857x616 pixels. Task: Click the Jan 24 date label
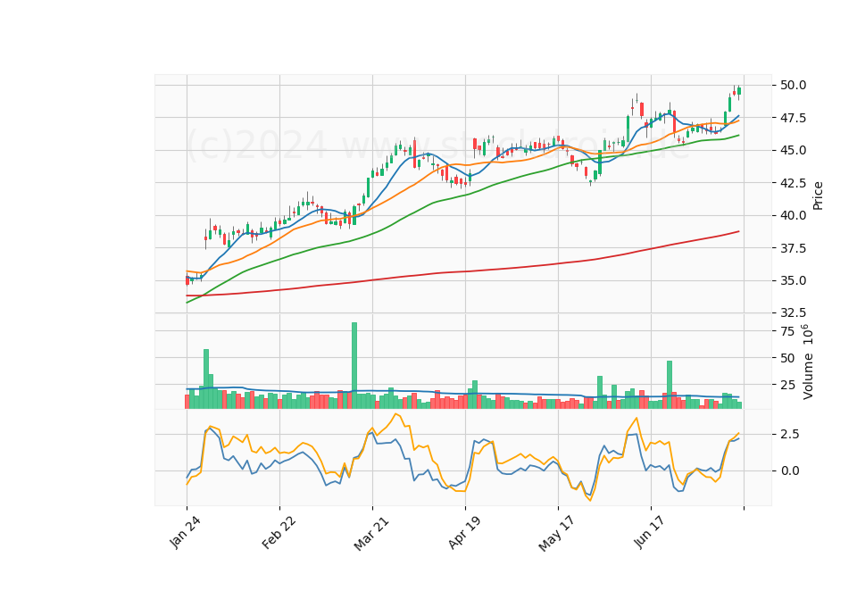point(185,532)
